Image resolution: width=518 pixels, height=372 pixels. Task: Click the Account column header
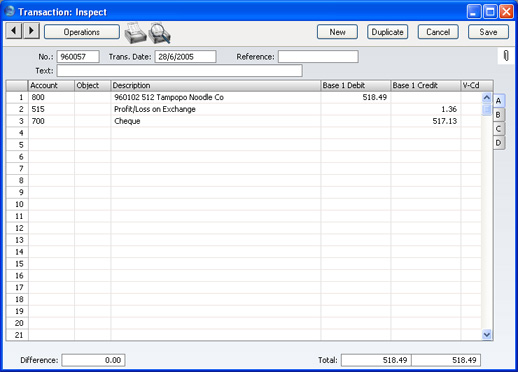click(x=51, y=86)
